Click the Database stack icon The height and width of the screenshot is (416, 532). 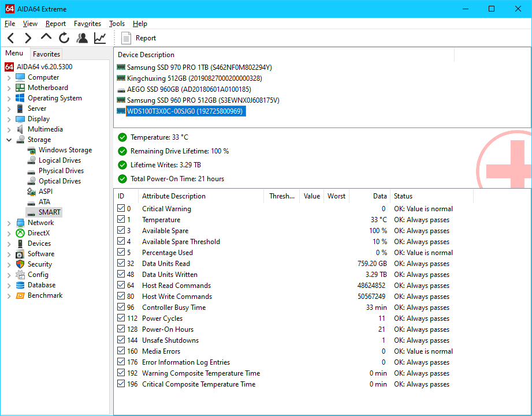click(20, 285)
